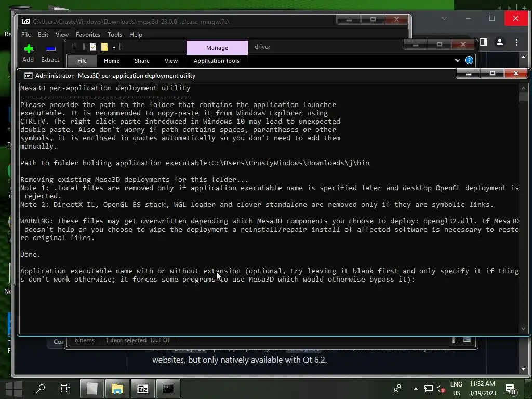Switch to the Explorer ribbon View tab
This screenshot has width=532, height=399.
171,61
